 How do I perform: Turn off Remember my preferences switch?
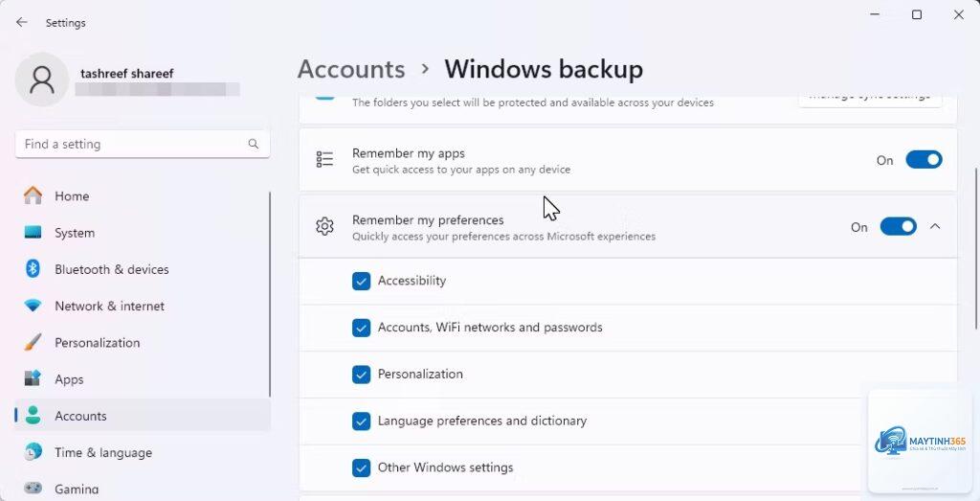898,226
